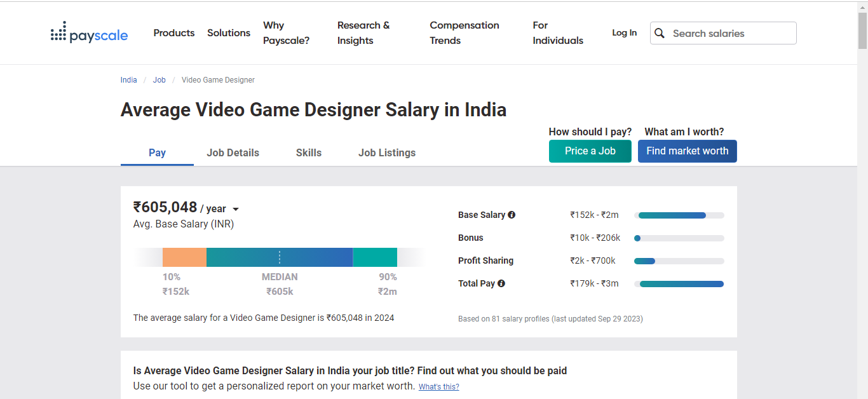Focus the Search salaries input field
The width and height of the screenshot is (868, 399).
tap(731, 33)
